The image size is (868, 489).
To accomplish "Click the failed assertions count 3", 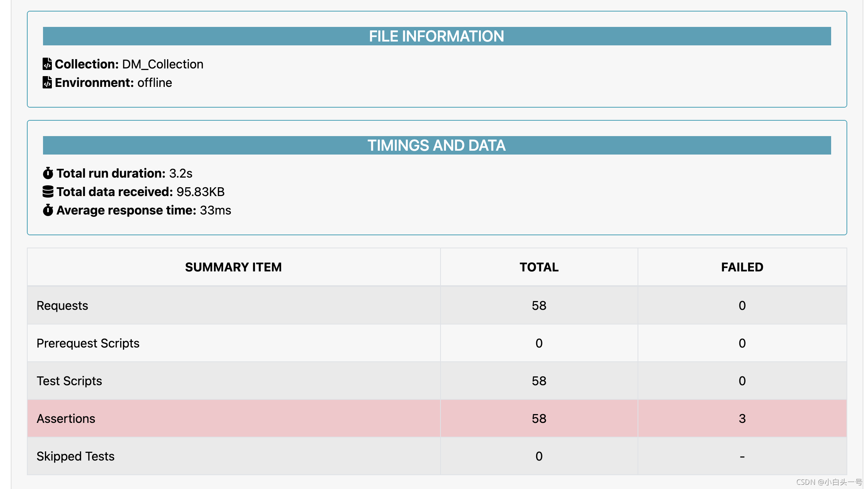I will tap(742, 418).
